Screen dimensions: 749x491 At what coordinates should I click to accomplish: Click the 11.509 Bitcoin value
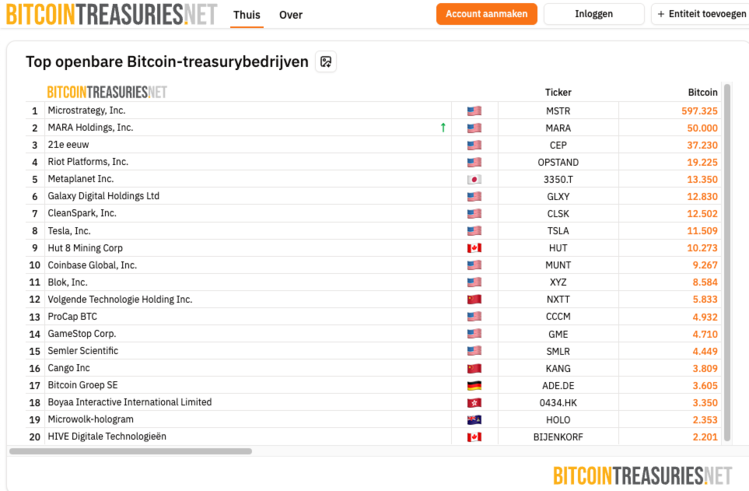(x=702, y=231)
